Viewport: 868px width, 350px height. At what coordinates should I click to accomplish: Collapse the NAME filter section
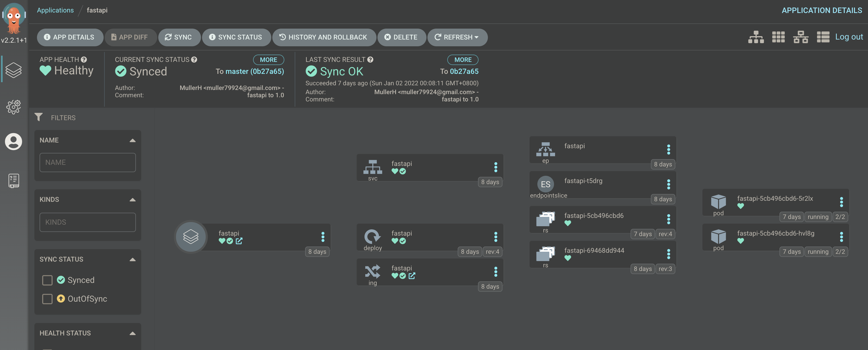tap(133, 140)
